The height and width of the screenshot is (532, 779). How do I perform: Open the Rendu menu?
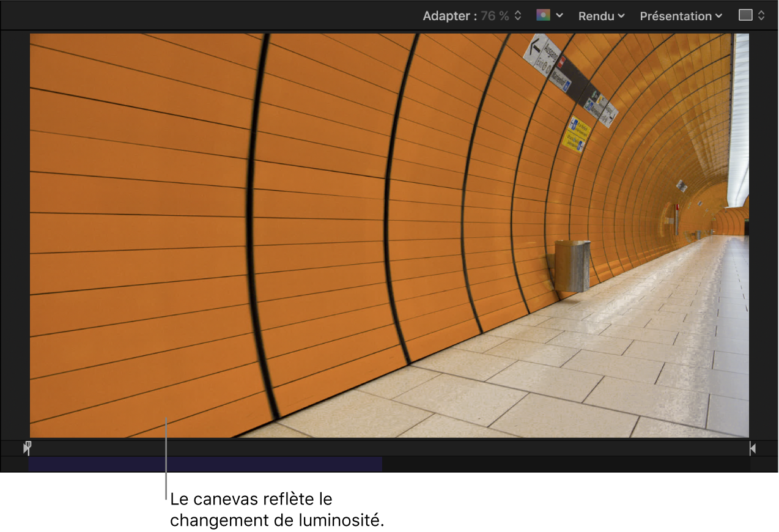tap(601, 16)
